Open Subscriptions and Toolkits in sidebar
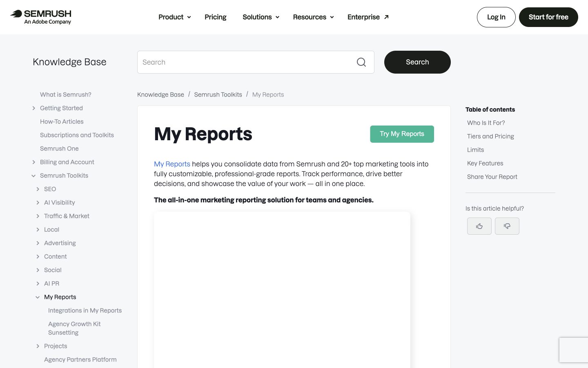 (x=77, y=135)
